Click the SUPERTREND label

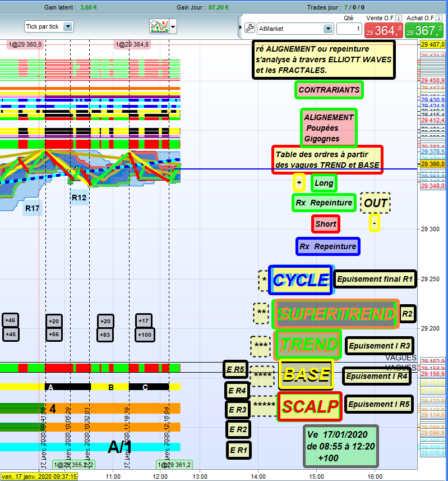336,314
